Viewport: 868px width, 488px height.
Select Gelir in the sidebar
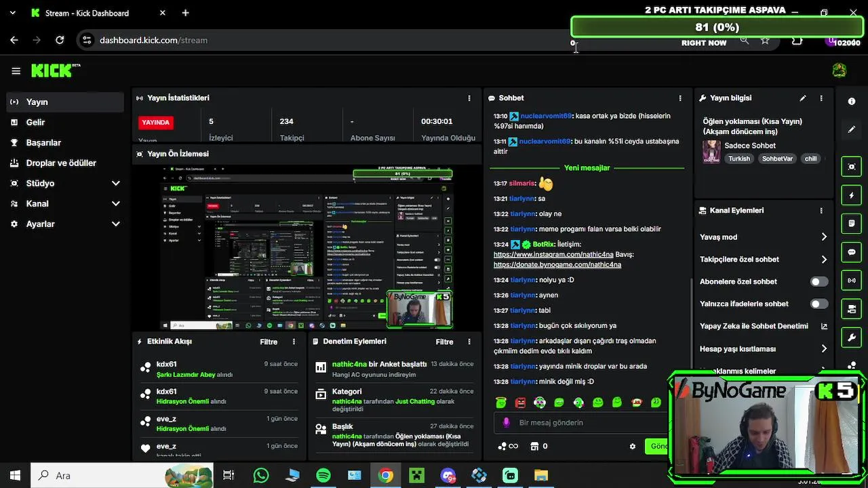(66, 122)
